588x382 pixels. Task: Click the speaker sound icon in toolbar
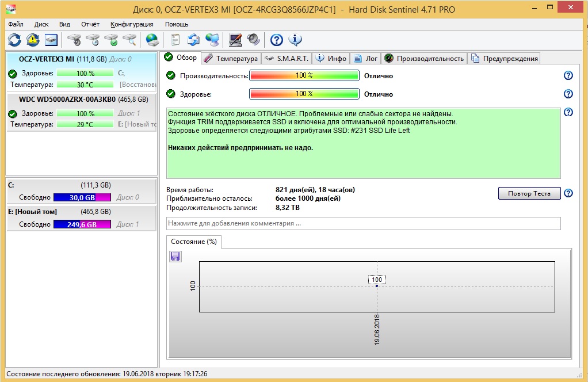253,40
